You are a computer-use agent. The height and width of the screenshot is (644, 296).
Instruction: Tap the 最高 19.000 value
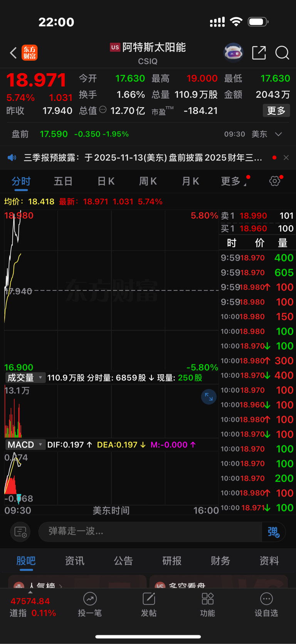(x=202, y=78)
